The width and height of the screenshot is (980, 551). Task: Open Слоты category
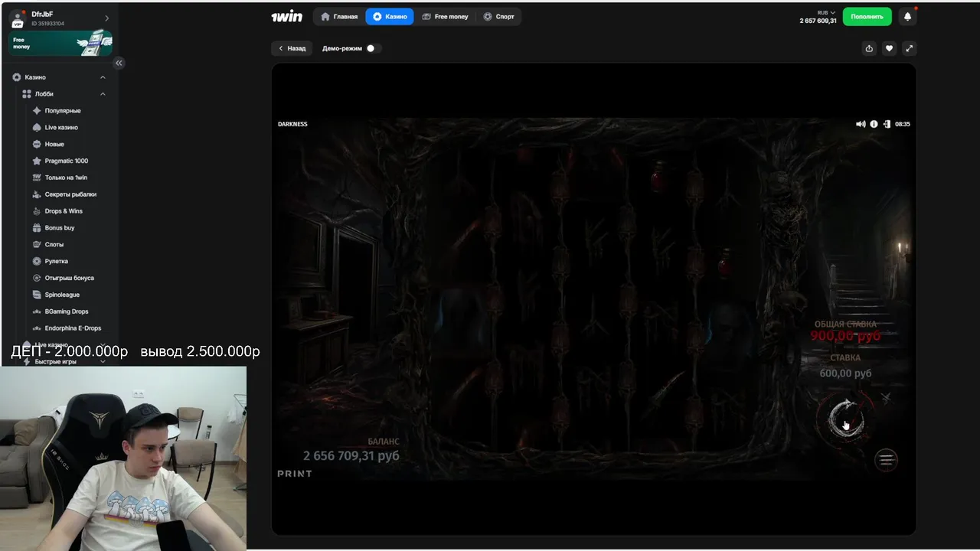coord(54,245)
